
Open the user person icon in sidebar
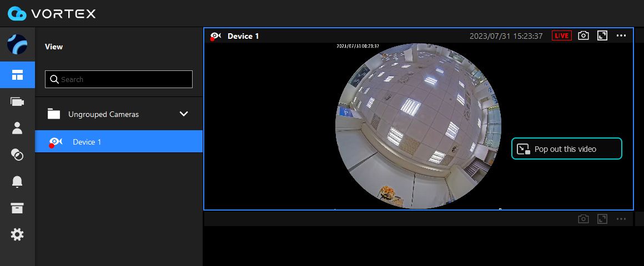click(x=17, y=128)
